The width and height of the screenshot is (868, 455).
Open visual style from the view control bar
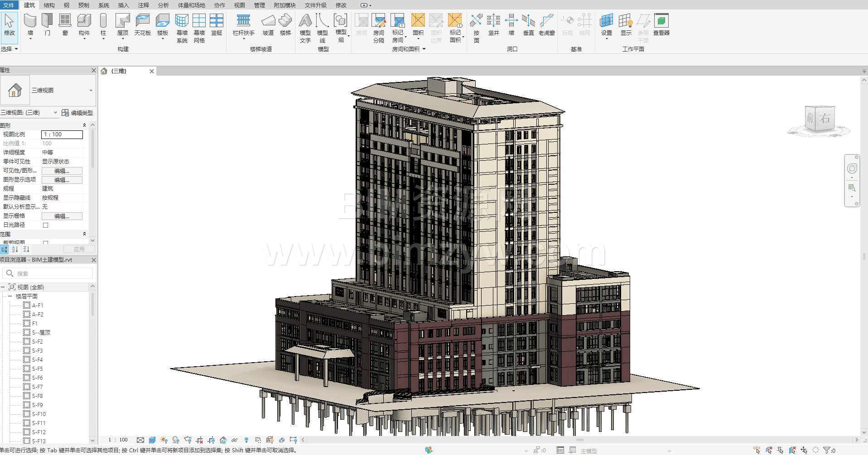point(152,440)
